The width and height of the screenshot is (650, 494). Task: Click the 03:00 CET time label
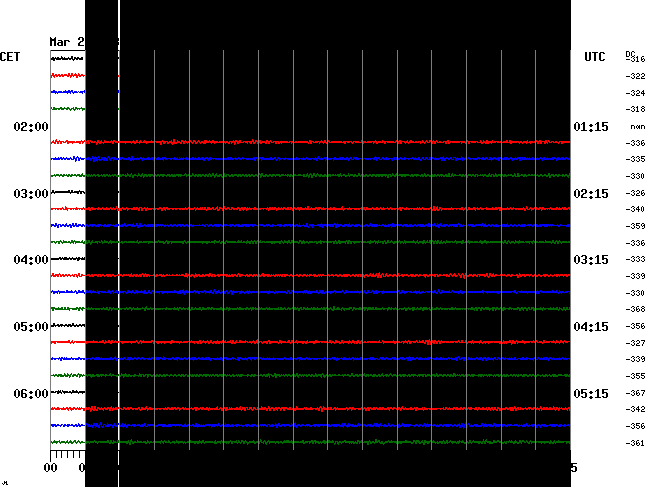pos(31,194)
